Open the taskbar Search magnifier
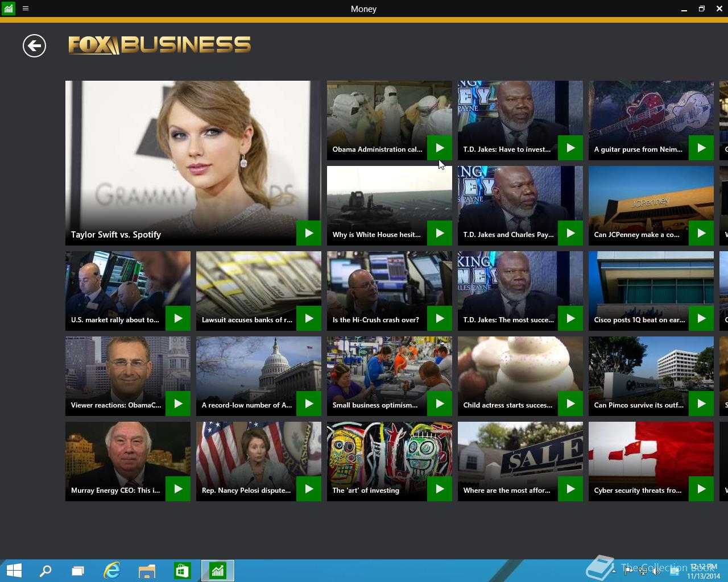Viewport: 728px width, 582px height. pos(45,571)
